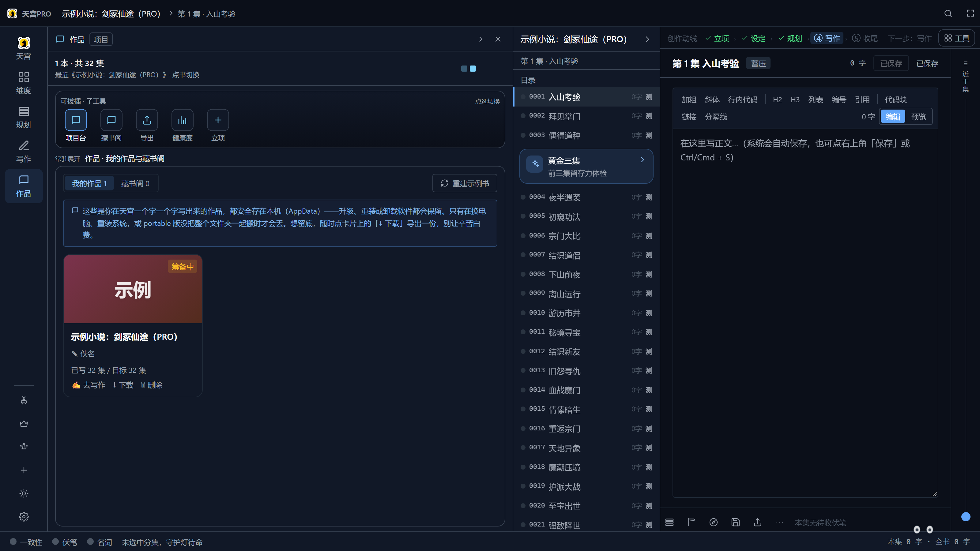The image size is (980, 551).
Task: Toggle the 名词 status indicator
Action: (x=100, y=542)
